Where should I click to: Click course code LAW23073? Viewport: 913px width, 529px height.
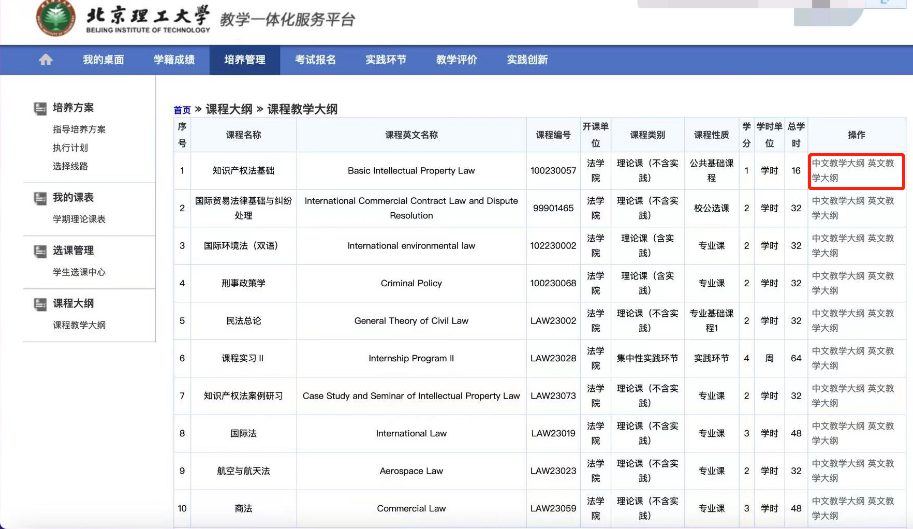553,396
